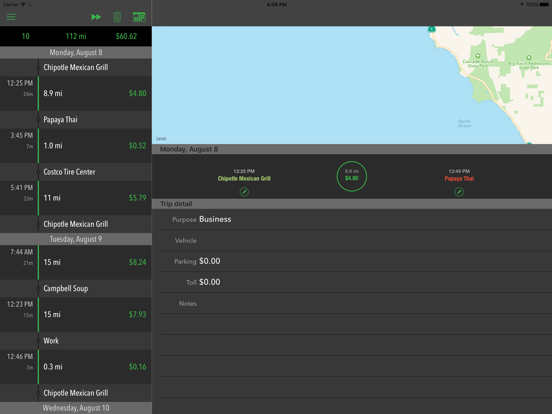This screenshot has height=414, width=552.
Task: Tap the Wi-Fi icon in status bar
Action: 23,4
